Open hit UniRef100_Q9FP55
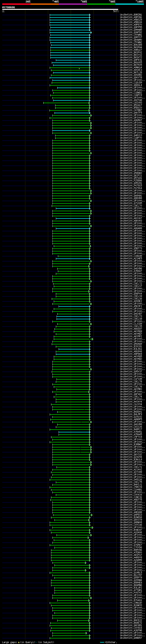 pyautogui.click(x=131, y=27)
